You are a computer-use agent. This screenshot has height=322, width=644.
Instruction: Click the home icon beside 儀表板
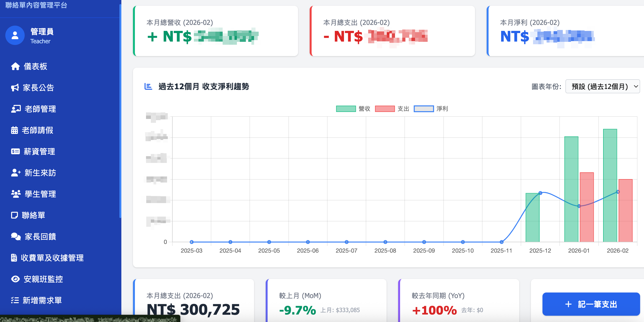click(x=15, y=66)
